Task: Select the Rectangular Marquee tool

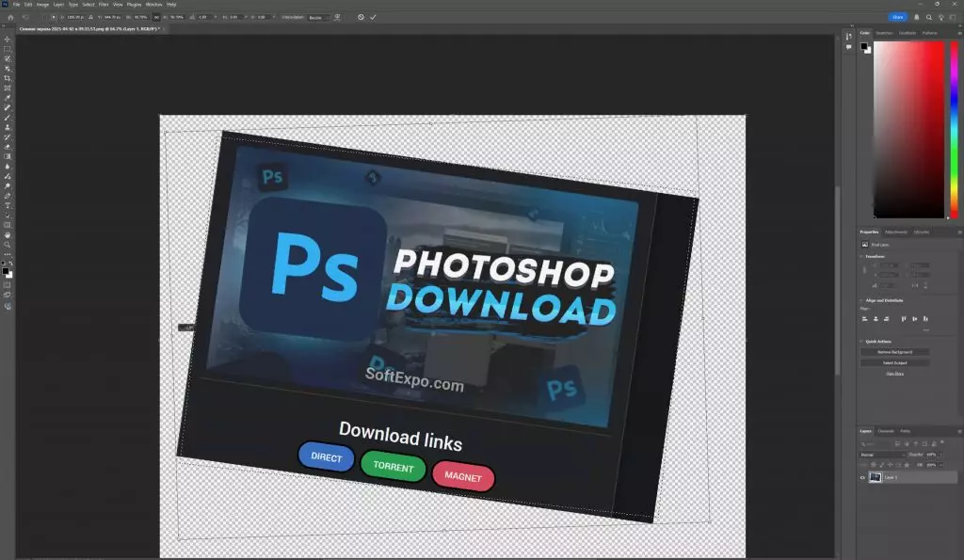Action: pos(8,49)
